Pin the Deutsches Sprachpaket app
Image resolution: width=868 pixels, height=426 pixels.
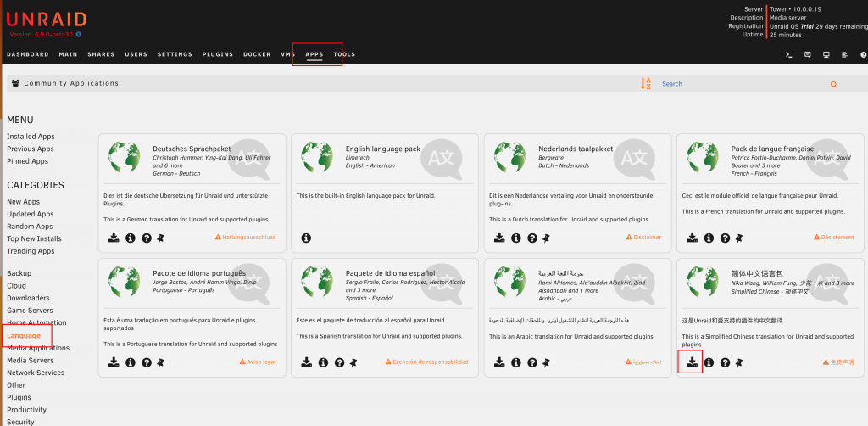160,238
